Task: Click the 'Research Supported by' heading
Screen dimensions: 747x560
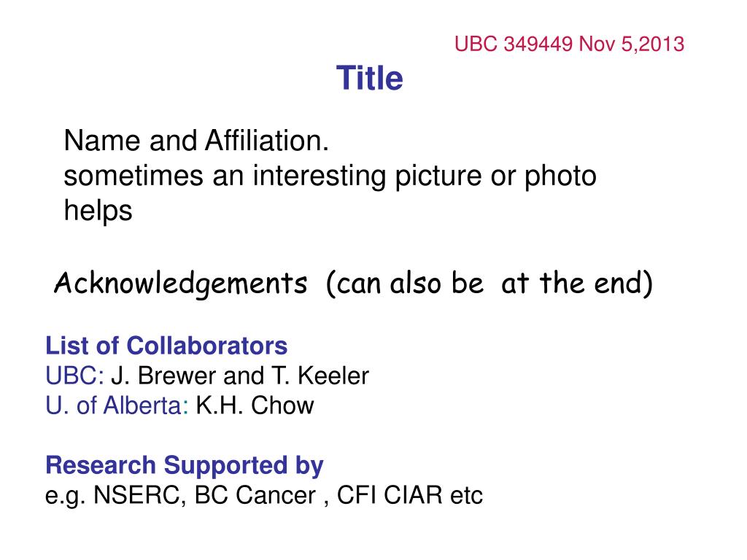Action: click(x=185, y=466)
